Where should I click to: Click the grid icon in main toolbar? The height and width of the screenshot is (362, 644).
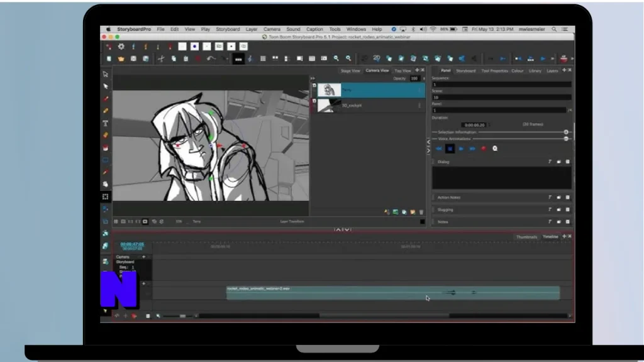coord(263,58)
